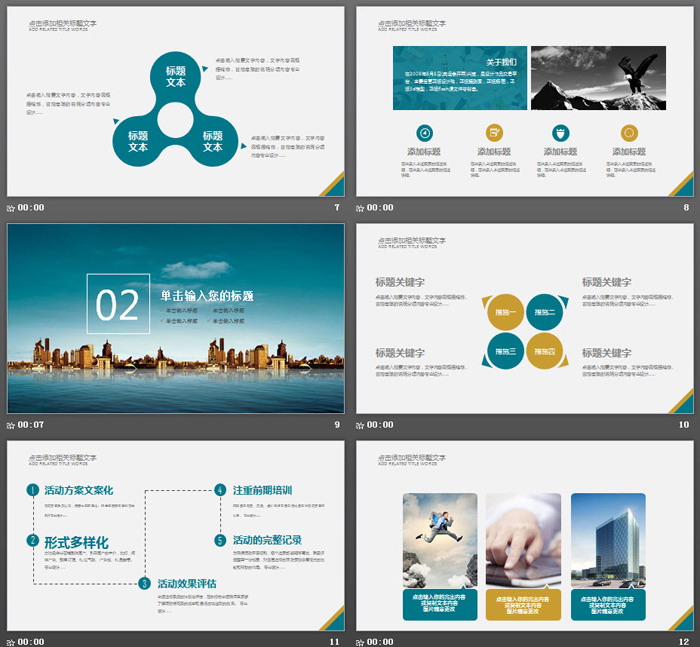
Task: Click the transition star icon under slide 10
Action: [361, 424]
